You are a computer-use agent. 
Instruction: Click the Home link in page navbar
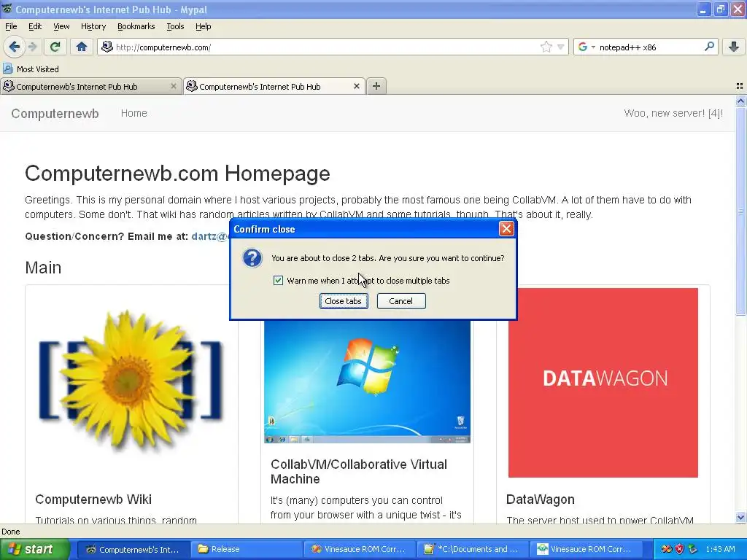(x=134, y=113)
